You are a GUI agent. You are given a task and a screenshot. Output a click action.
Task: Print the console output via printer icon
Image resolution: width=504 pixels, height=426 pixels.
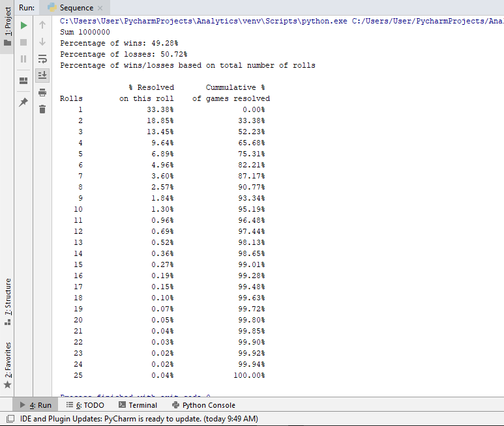42,92
